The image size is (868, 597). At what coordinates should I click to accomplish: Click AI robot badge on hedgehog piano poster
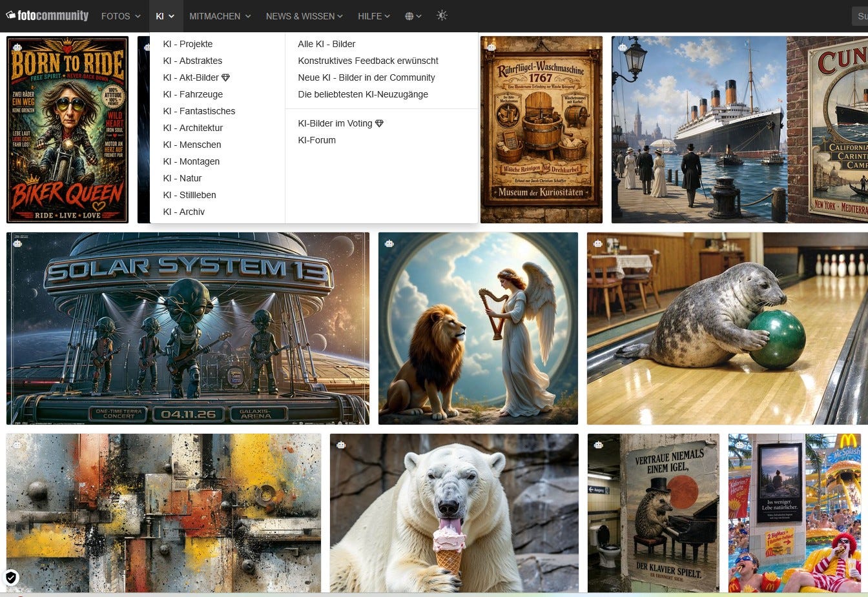599,445
